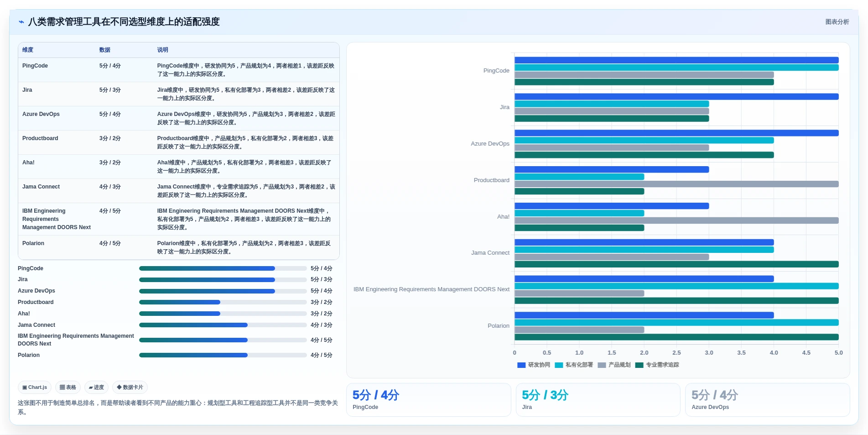The height and width of the screenshot is (435, 868).
Task: Toggle the 研发协同 legend swatch
Action: (521, 365)
